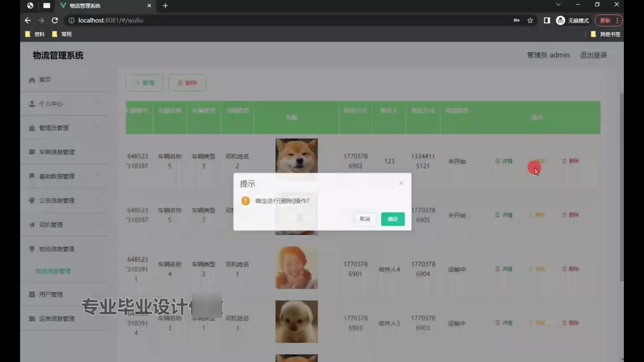Click the bookmark star icon in address bar
This screenshot has height=362, width=644.
530,20
